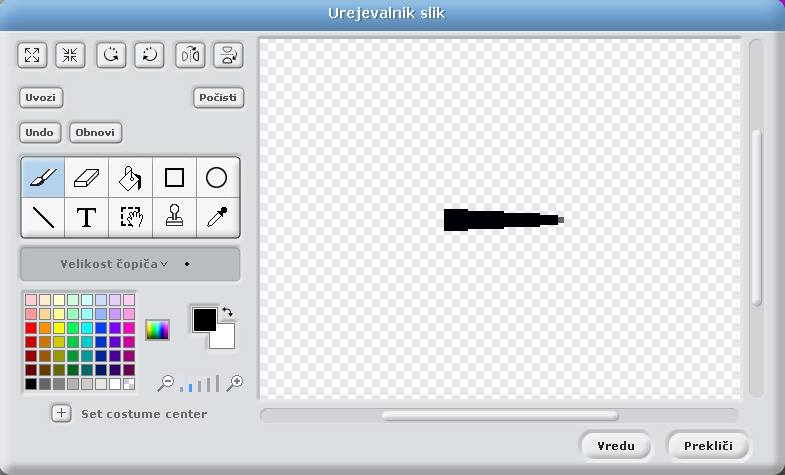Pick the Ellipse drawing tool
Viewport: 785px width, 475px height.
coord(217,178)
